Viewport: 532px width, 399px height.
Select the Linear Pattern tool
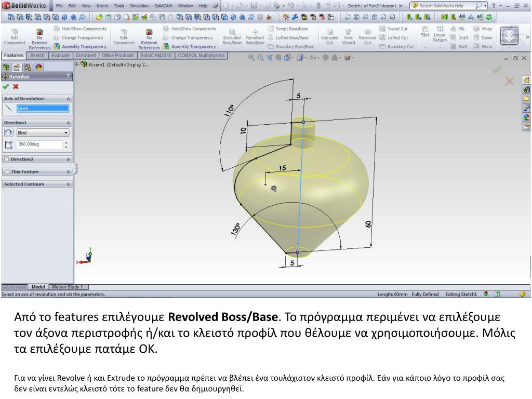[x=440, y=34]
